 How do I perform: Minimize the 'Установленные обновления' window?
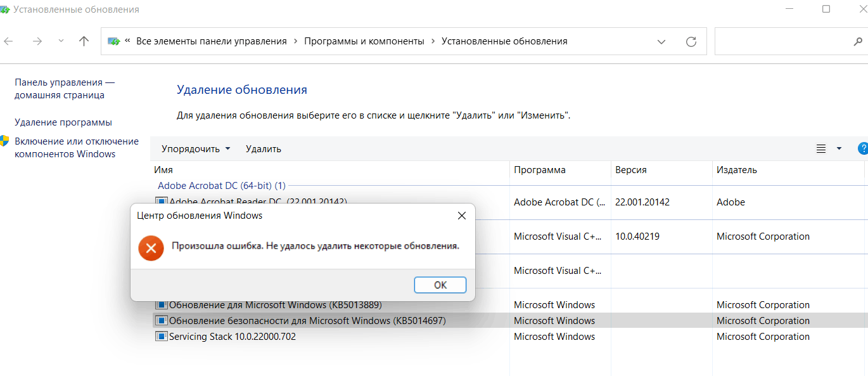(789, 9)
